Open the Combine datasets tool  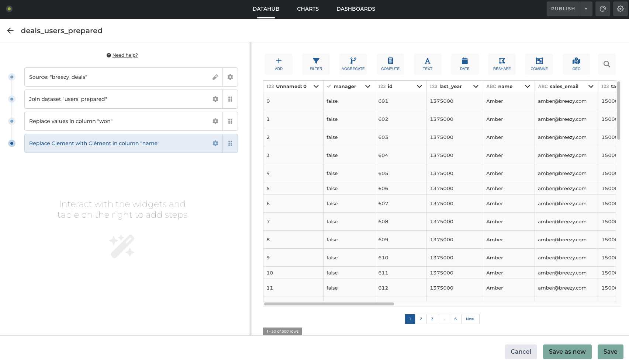click(x=539, y=64)
